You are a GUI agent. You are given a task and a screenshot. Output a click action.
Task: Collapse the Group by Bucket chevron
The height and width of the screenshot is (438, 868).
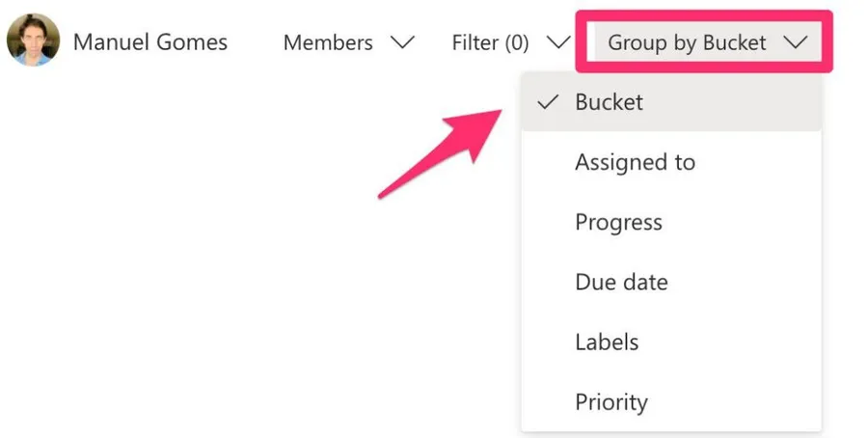[796, 42]
